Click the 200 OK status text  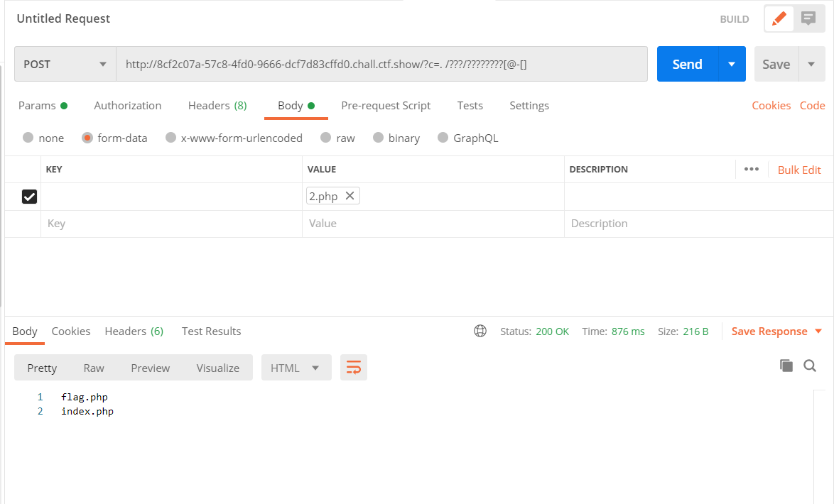point(552,332)
